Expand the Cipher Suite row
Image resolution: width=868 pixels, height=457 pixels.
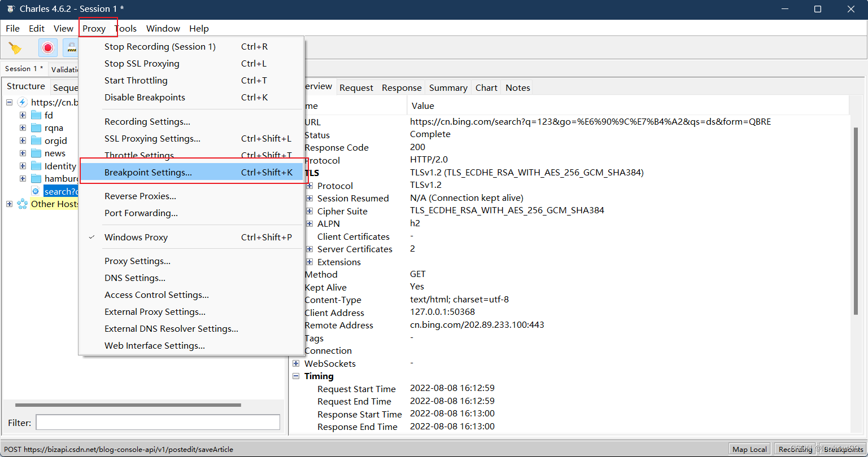click(x=309, y=211)
